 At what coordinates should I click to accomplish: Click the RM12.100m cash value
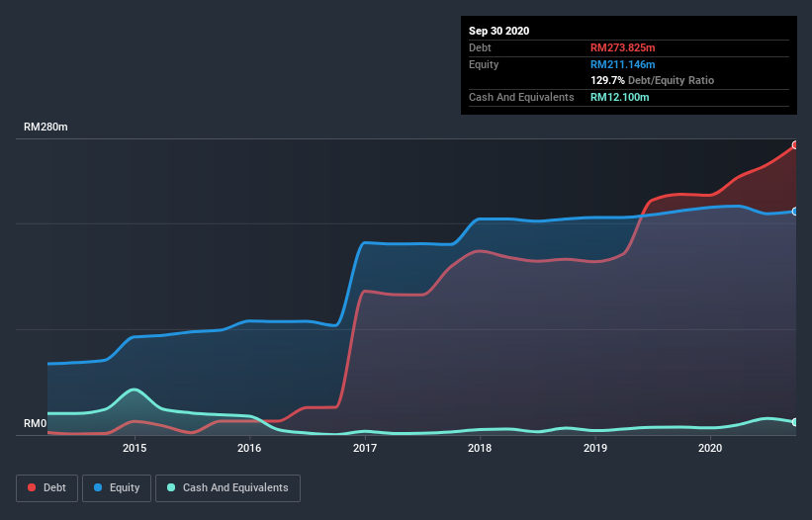click(619, 97)
